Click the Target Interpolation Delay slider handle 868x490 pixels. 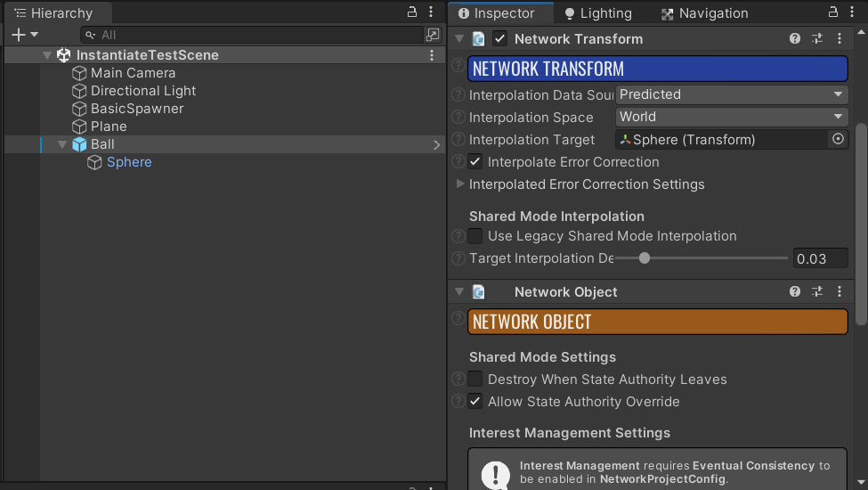(x=645, y=258)
